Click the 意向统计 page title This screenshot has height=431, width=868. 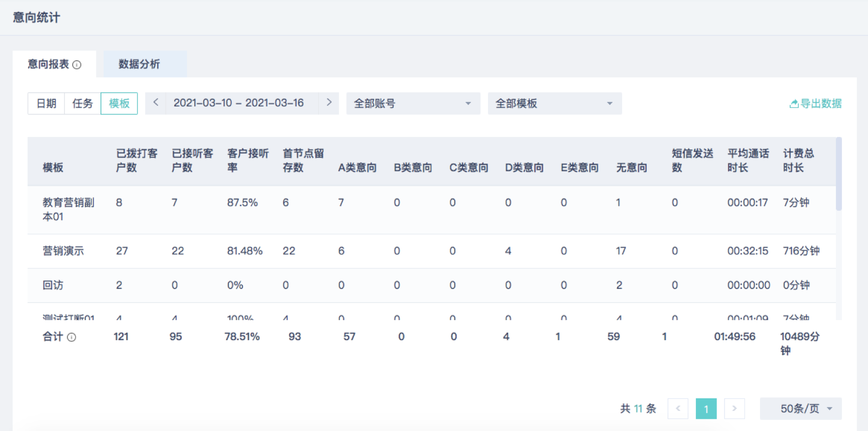(37, 18)
